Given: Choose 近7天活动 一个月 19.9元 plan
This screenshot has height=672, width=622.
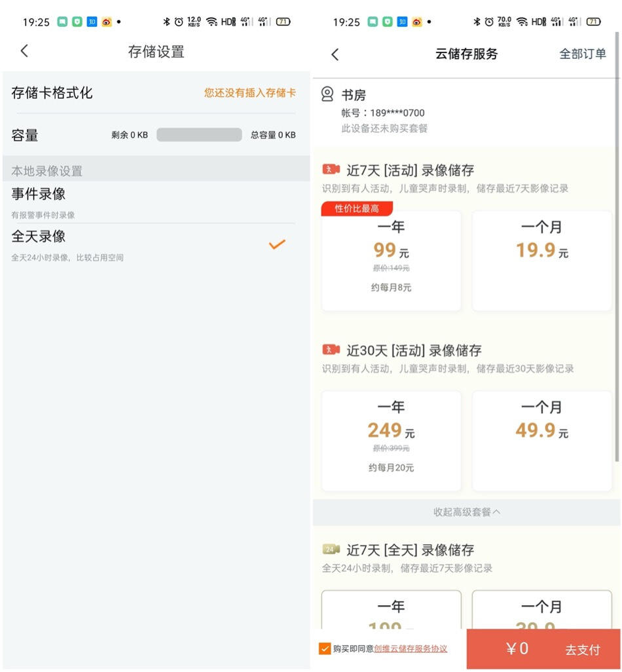Looking at the screenshot, I should (541, 261).
